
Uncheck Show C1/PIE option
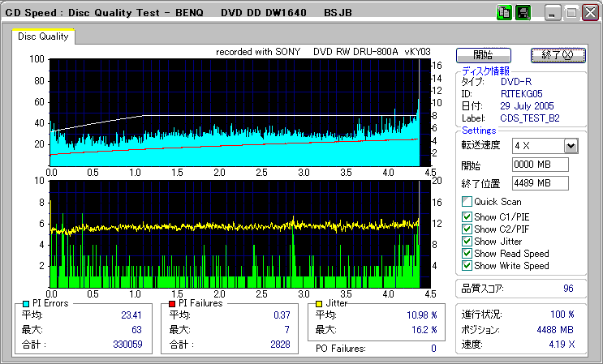467,216
